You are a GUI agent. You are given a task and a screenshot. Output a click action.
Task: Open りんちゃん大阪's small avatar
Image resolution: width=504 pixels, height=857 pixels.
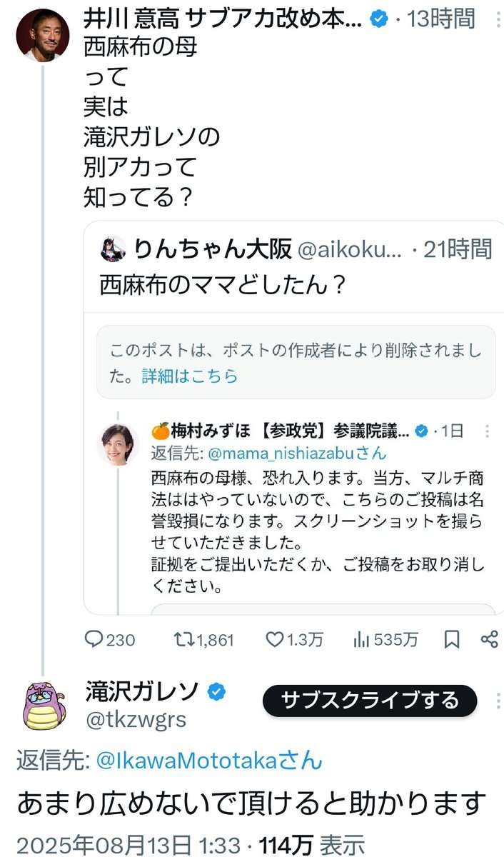tap(114, 249)
